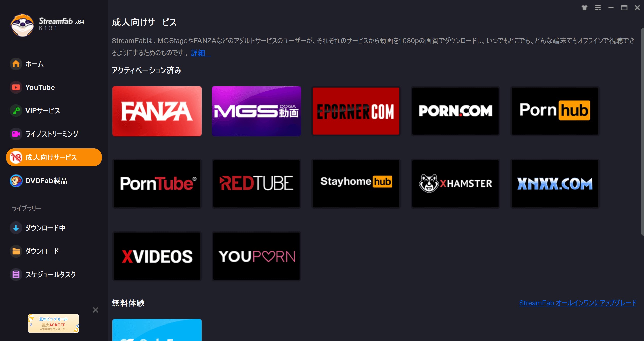Viewport: 644px width, 341px height.
Task: Open the EPORNER.COM tile
Action: [x=356, y=111]
